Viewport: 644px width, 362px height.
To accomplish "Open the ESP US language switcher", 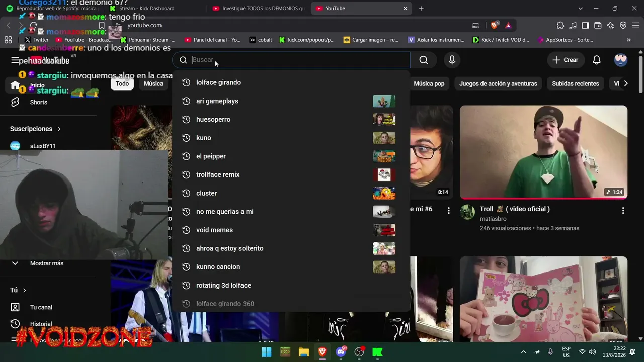I will click(567, 352).
